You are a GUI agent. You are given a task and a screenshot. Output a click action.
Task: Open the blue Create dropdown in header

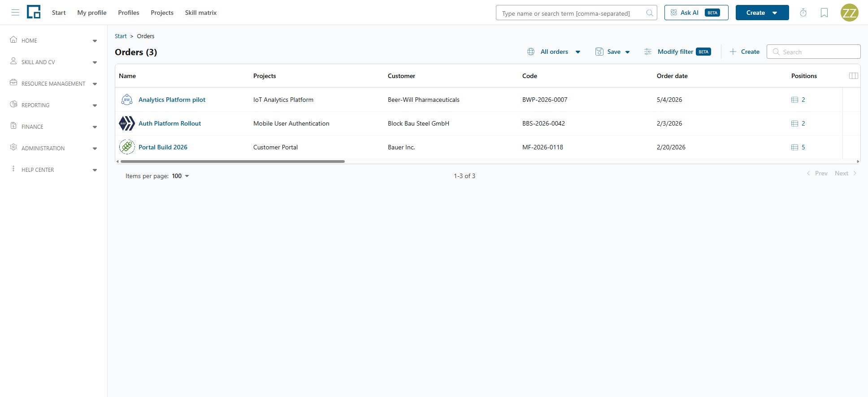[x=762, y=13]
